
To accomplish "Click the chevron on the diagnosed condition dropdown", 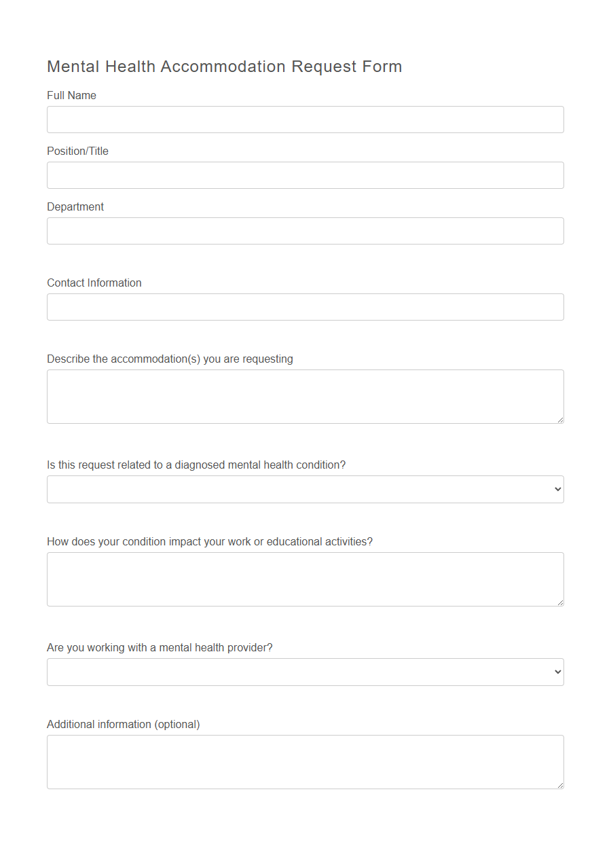I will coord(557,488).
